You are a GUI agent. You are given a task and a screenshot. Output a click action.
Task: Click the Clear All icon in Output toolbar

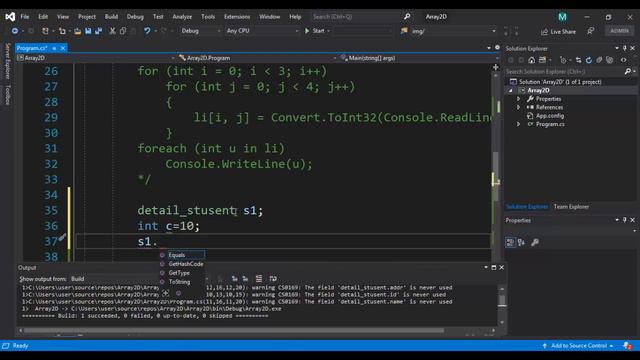[259, 279]
